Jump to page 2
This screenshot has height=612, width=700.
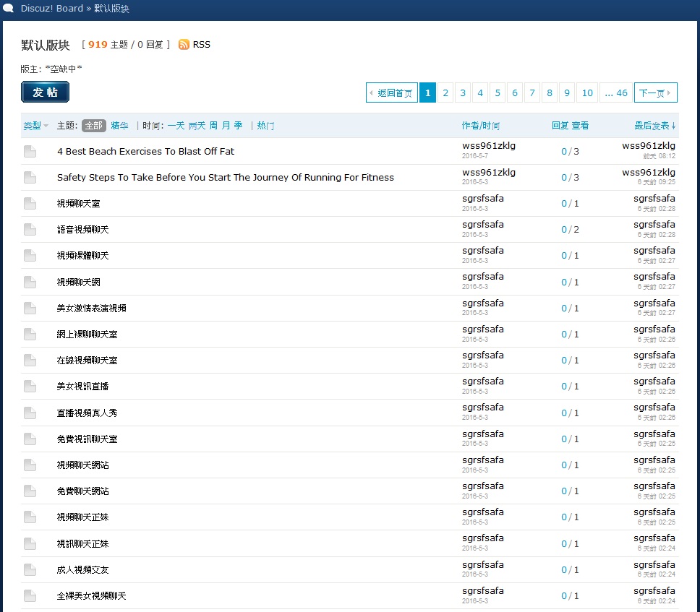tap(445, 92)
